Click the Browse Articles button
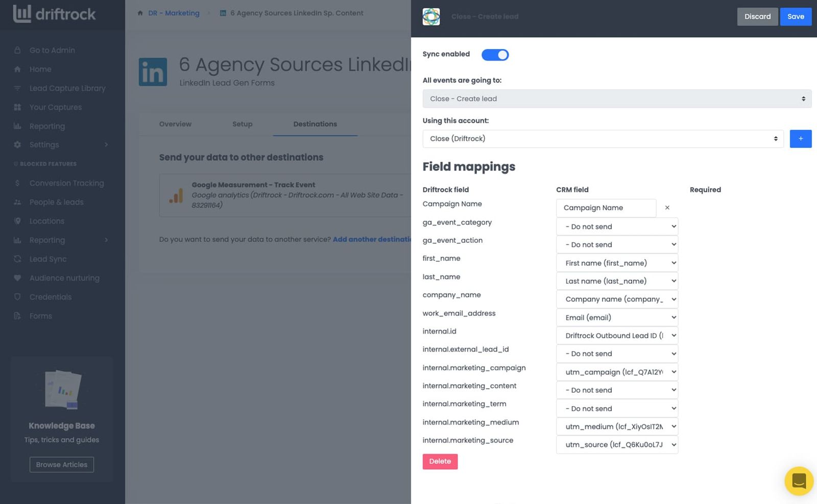 click(62, 465)
